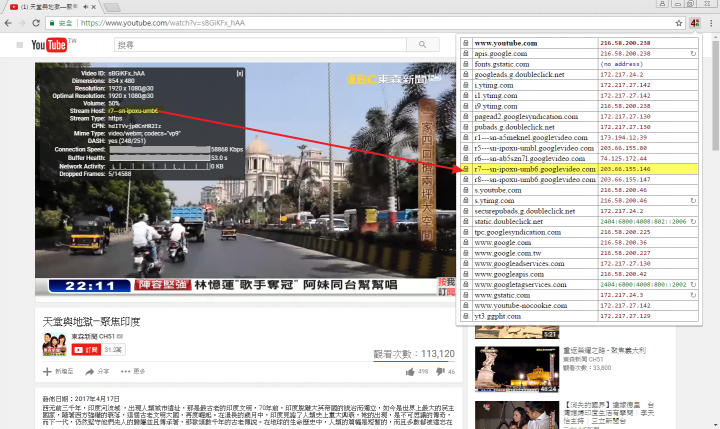Open the more actions ellipsis below the video

(x=133, y=371)
